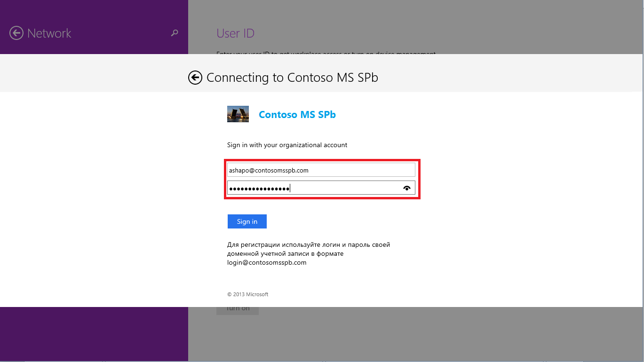This screenshot has height=362, width=644.
Task: Click into the password field
Action: 321,188
